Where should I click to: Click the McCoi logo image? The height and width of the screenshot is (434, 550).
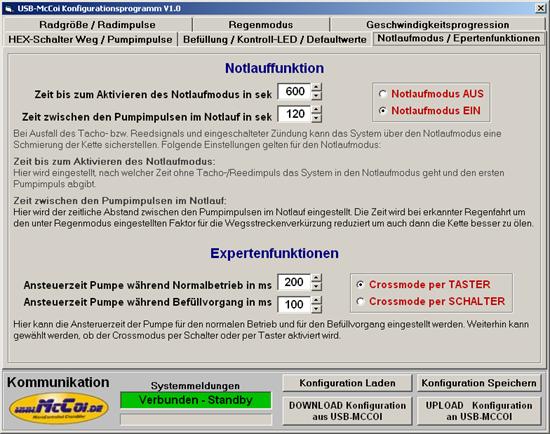tap(59, 408)
